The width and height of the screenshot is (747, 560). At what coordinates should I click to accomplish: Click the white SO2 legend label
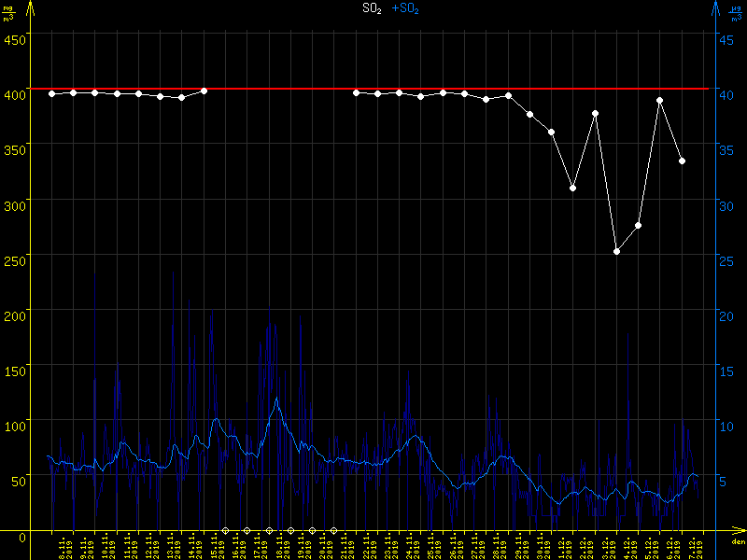[x=372, y=8]
